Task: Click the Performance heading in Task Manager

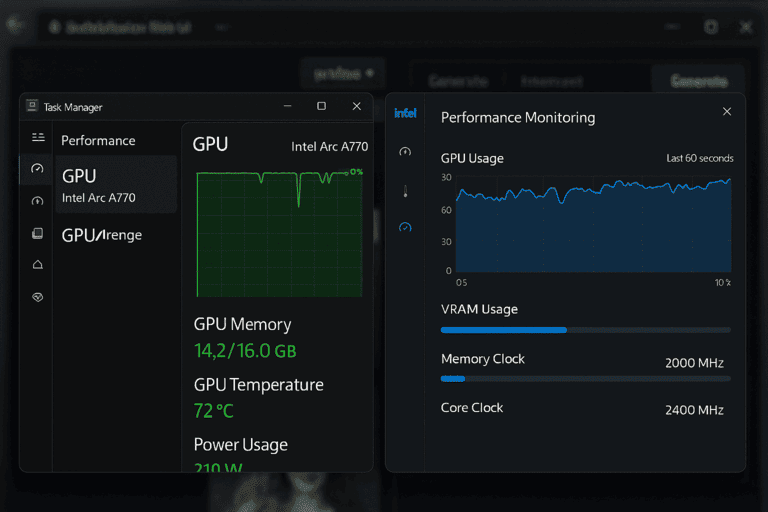Action: [x=98, y=141]
